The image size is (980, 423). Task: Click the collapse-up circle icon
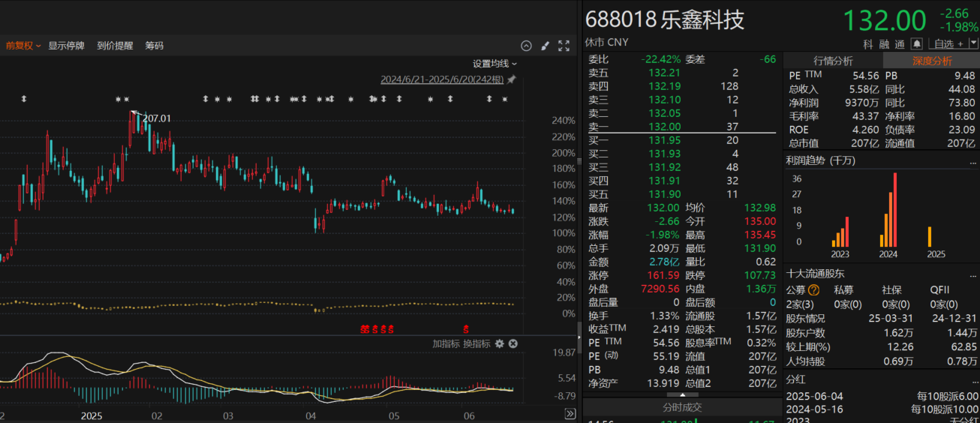[x=526, y=46]
